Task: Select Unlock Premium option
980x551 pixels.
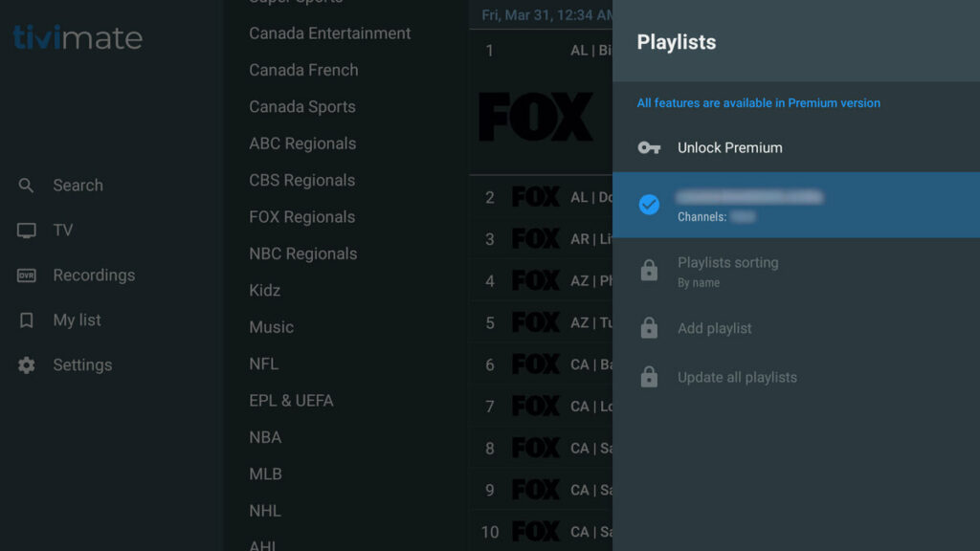Action: point(796,148)
